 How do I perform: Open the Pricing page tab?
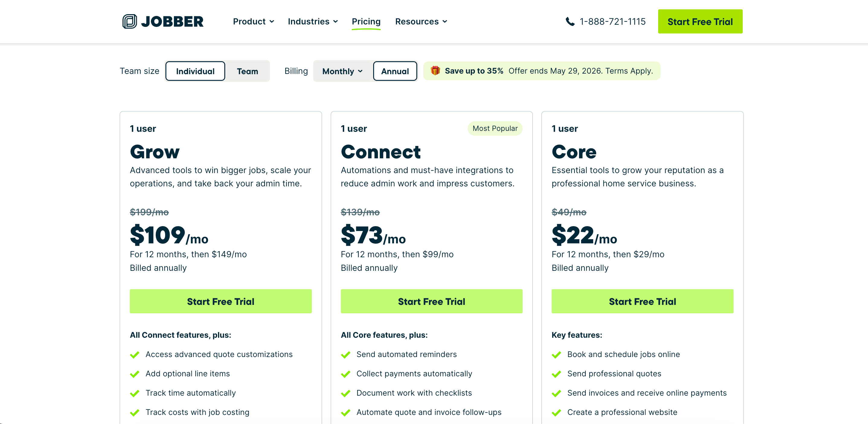(366, 21)
